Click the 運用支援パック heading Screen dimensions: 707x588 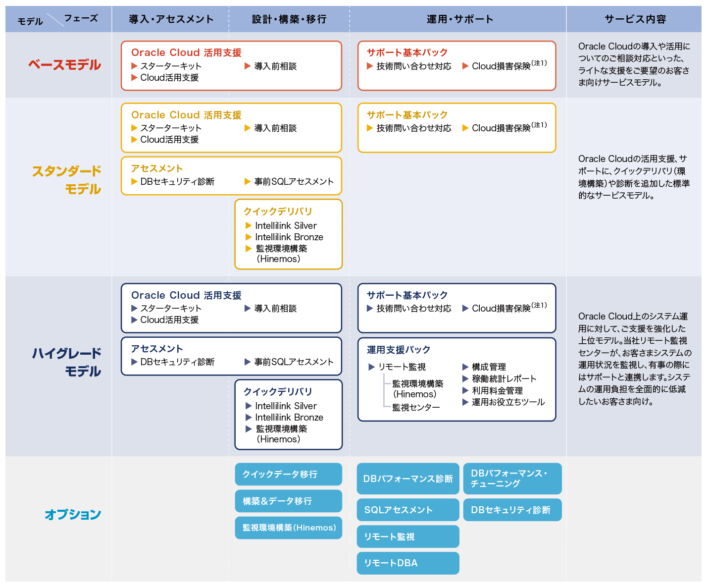(399, 350)
